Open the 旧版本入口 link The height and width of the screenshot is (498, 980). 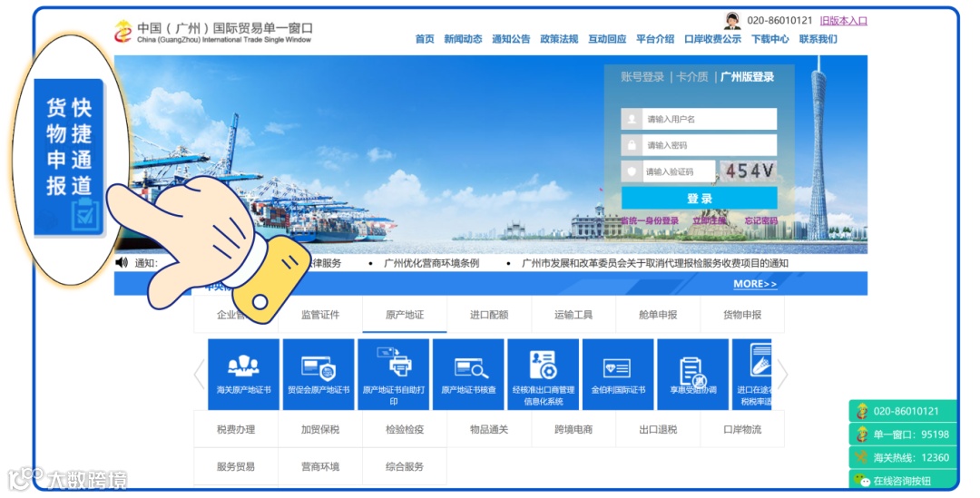(x=844, y=21)
